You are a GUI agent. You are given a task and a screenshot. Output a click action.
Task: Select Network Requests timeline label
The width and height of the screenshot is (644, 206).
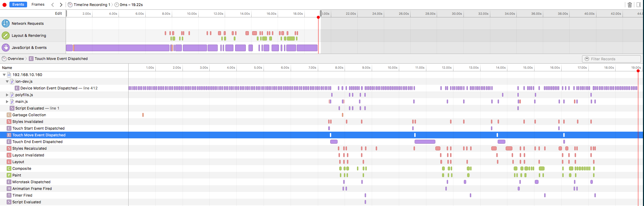point(27,23)
